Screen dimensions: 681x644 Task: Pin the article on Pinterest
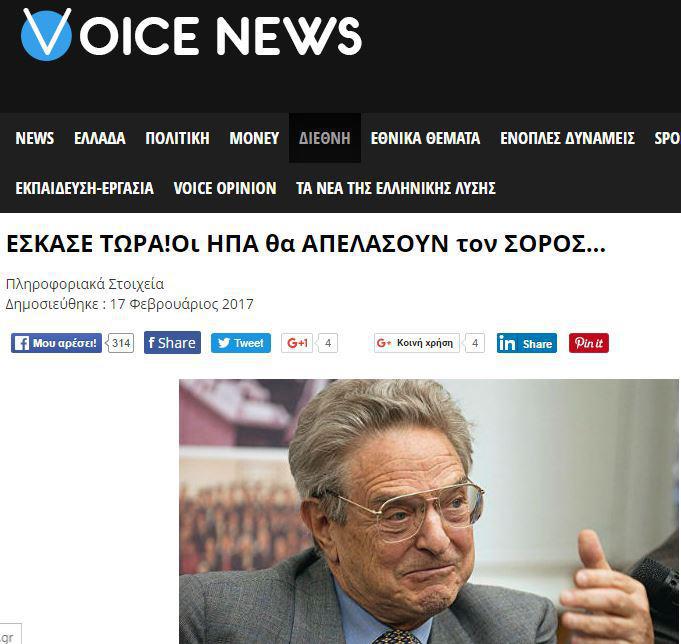pos(589,343)
